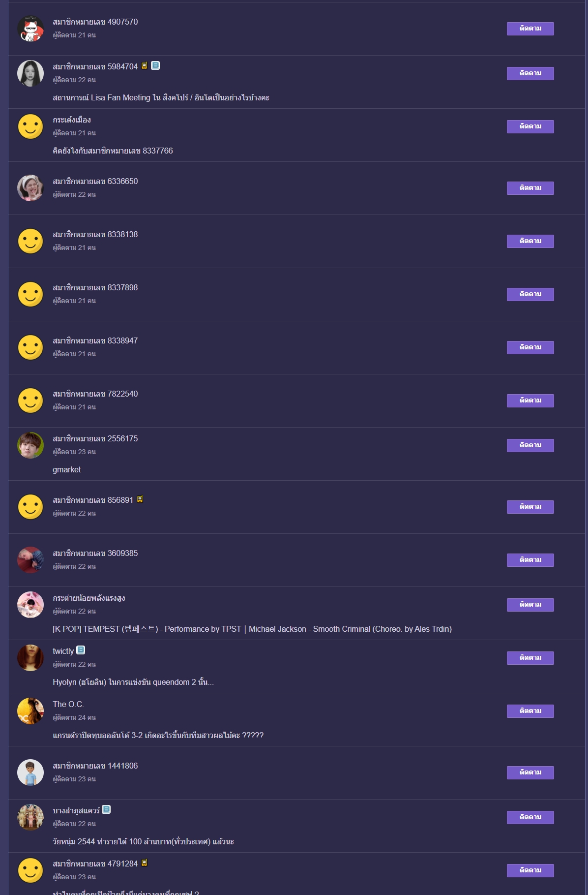Click the mobile badge beside member 4791284
This screenshot has height=895, width=588.
click(x=144, y=863)
